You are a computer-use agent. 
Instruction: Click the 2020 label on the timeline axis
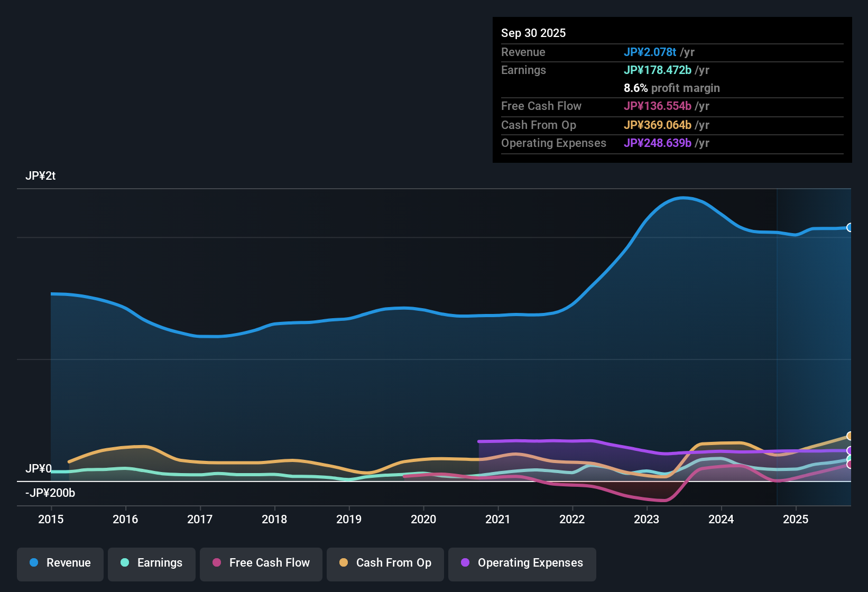coord(423,519)
